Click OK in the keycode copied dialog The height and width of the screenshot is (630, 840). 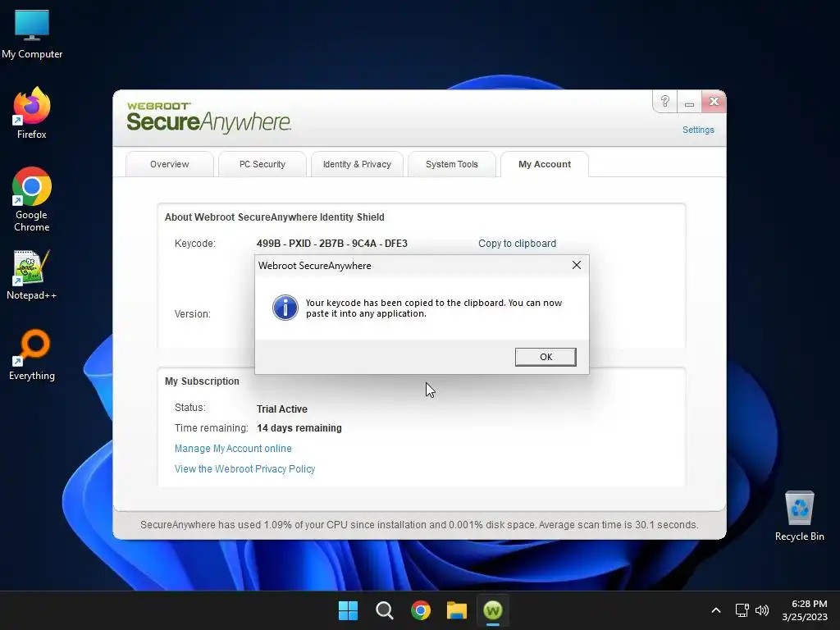point(546,357)
